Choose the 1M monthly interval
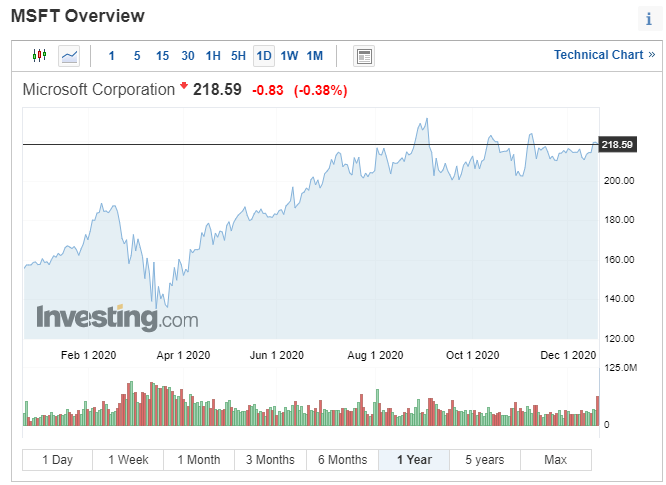 (x=314, y=56)
